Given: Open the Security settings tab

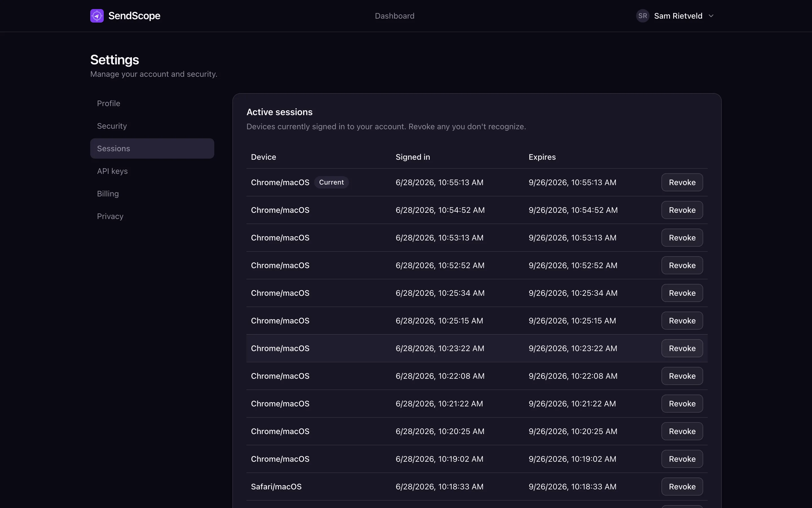Looking at the screenshot, I should (x=152, y=126).
